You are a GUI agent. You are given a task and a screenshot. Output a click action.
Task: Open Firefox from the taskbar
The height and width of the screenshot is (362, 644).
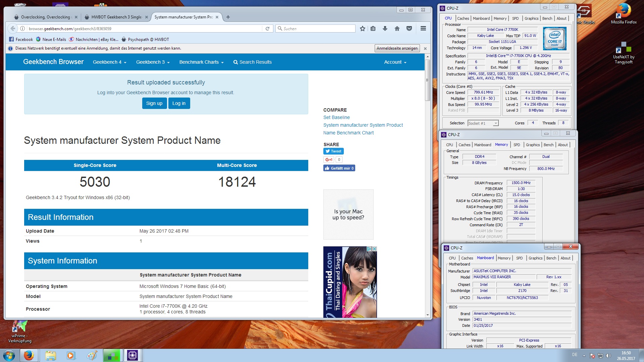click(x=29, y=355)
